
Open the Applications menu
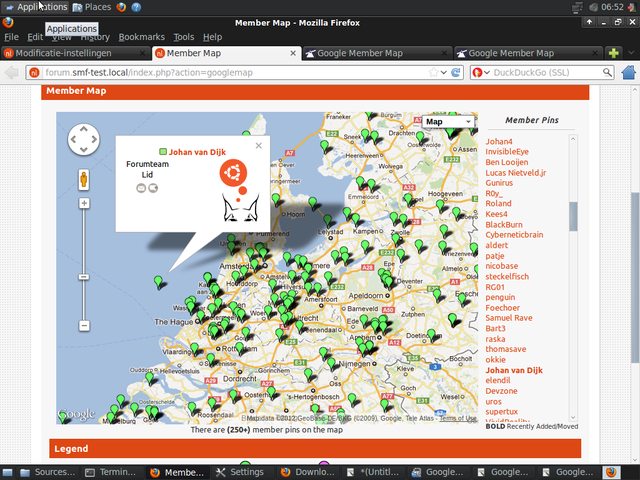coord(36,7)
